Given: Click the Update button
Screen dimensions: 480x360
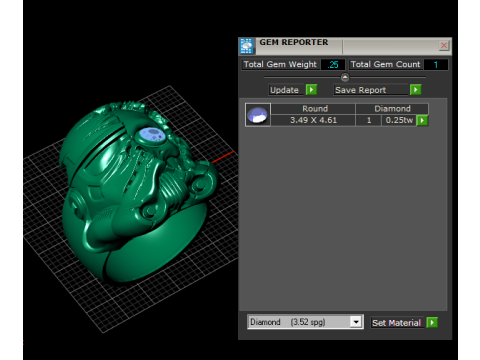Looking at the screenshot, I should (x=286, y=90).
